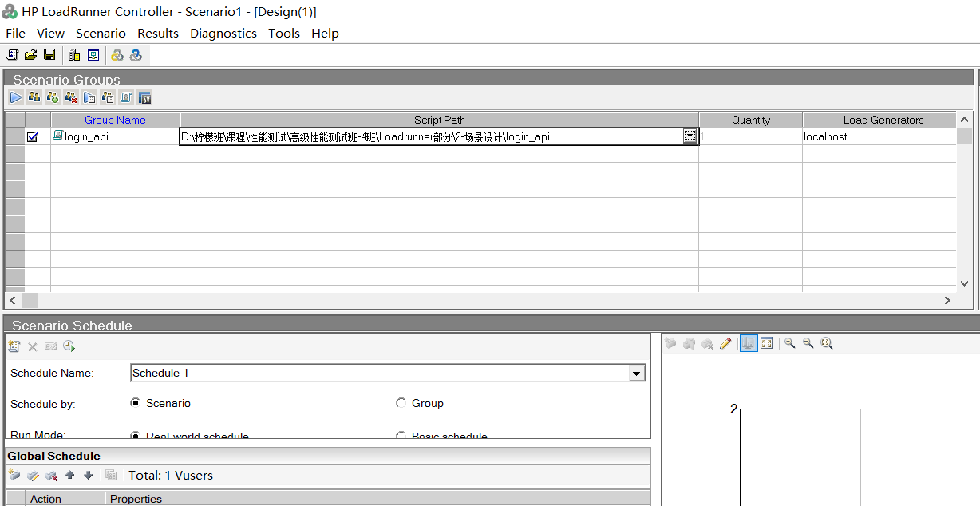Viewport: 980px width, 506px height.
Task: Zoom in on the schedule graph
Action: (789, 343)
